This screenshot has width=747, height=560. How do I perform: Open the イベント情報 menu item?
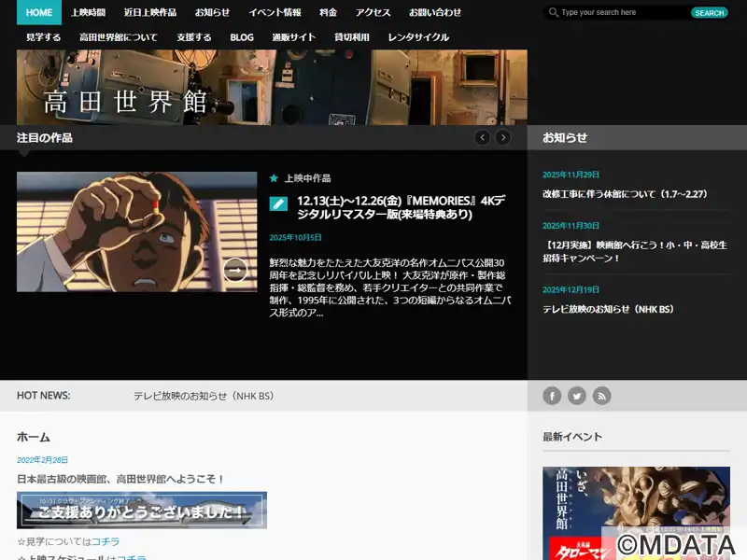(x=275, y=12)
